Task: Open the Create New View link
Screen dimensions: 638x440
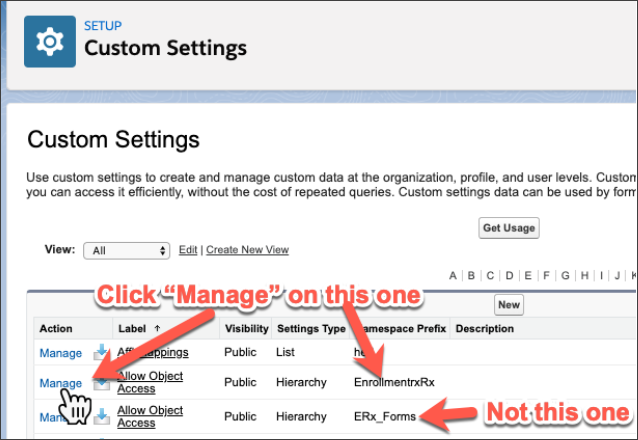Action: [x=247, y=250]
